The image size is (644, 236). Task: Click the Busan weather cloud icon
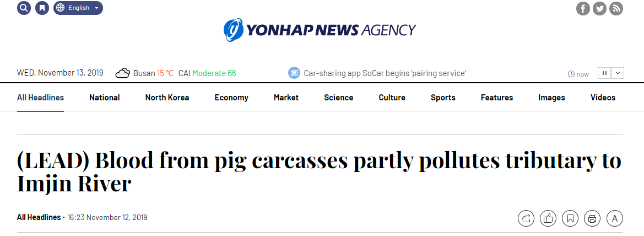pos(122,73)
